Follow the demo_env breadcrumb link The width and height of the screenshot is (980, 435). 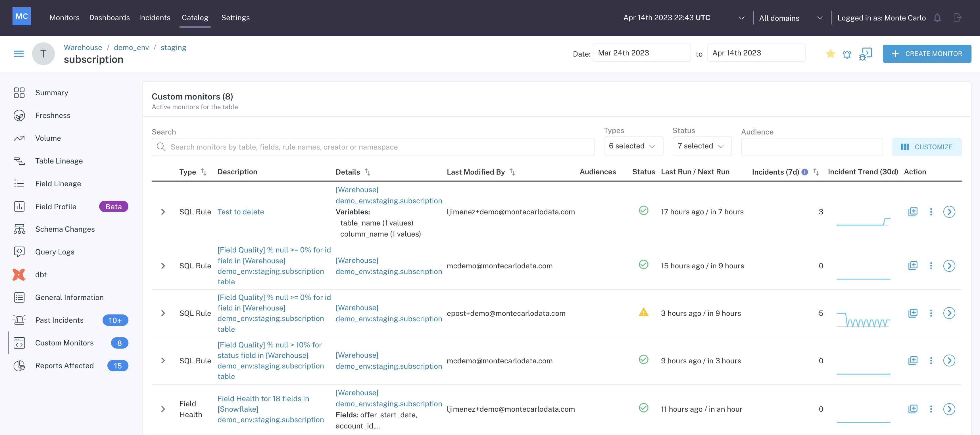coord(131,47)
